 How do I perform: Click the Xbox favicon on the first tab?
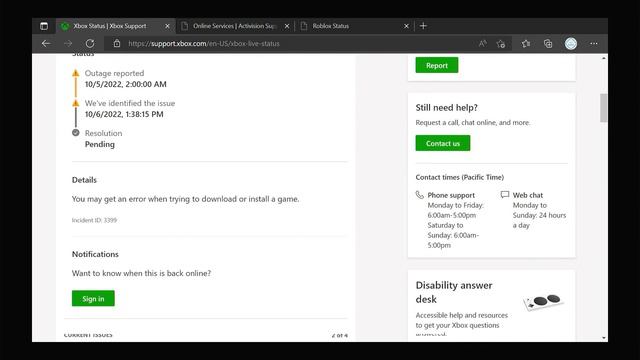[65, 26]
